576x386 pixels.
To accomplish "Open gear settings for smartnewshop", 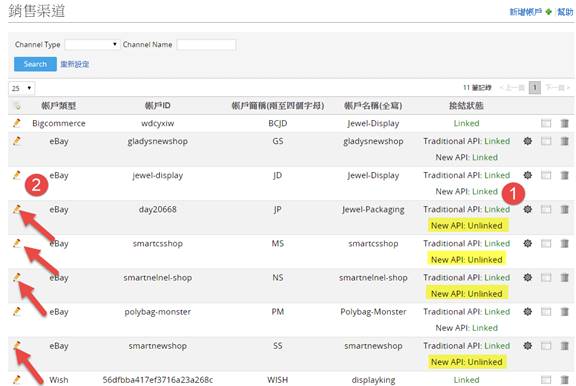I will [x=528, y=346].
